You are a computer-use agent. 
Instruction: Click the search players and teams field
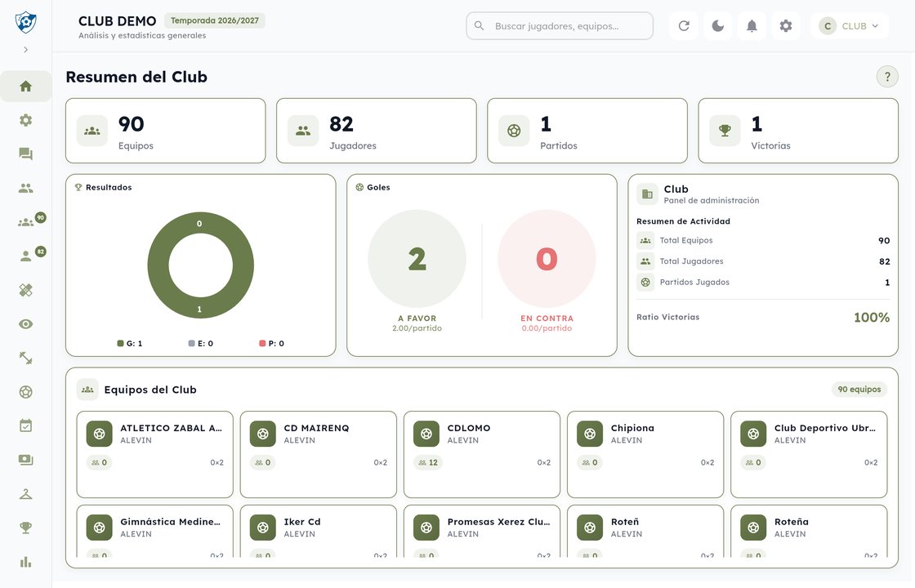(560, 25)
